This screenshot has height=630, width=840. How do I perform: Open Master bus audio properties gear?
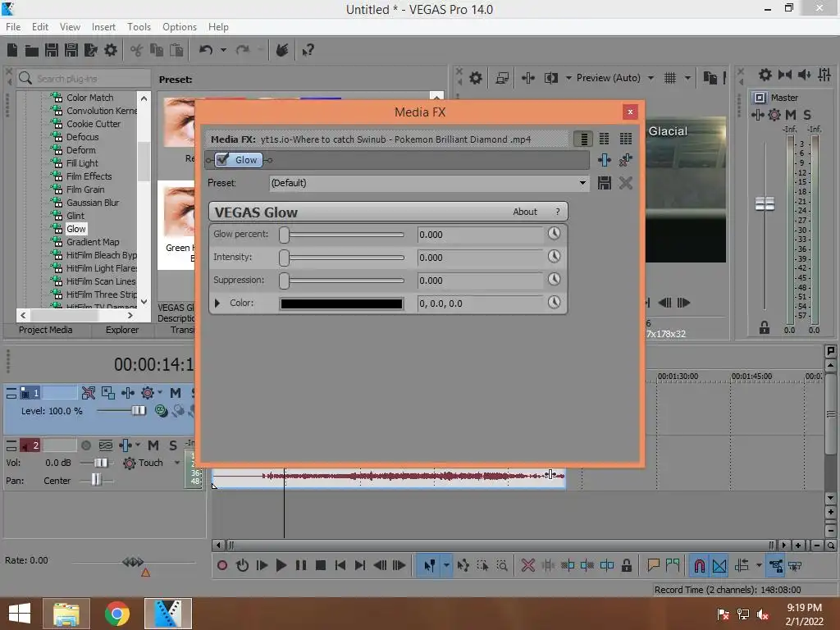pyautogui.click(x=765, y=75)
